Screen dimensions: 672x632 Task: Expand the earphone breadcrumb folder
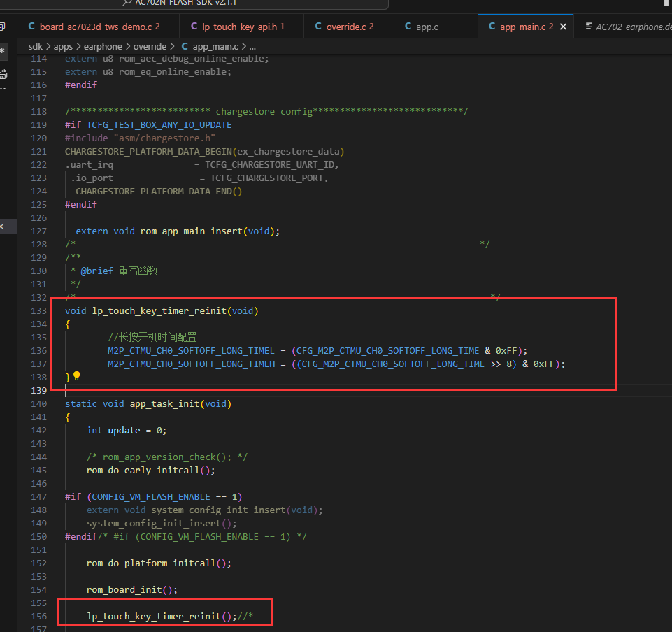click(103, 46)
